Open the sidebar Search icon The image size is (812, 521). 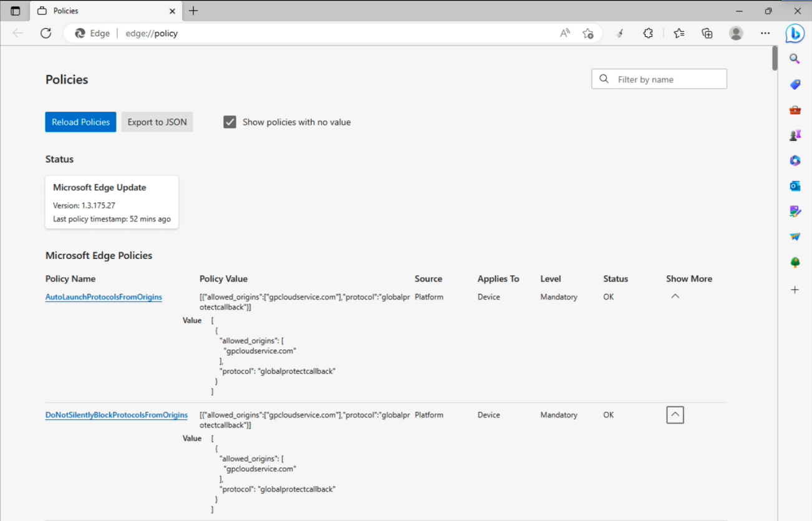[795, 59]
